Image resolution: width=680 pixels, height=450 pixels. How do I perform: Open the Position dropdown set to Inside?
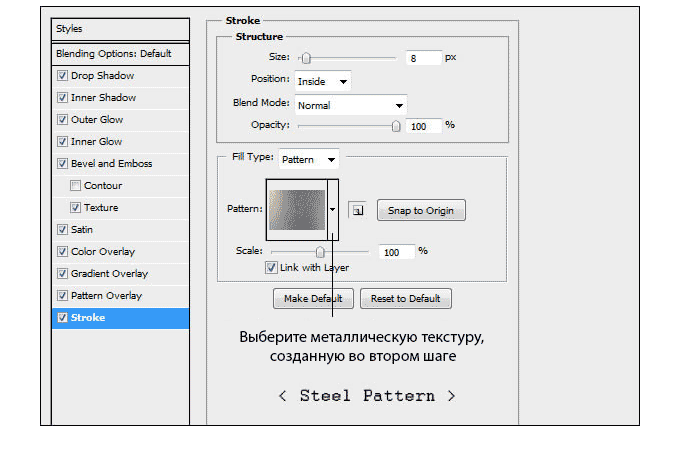[322, 81]
